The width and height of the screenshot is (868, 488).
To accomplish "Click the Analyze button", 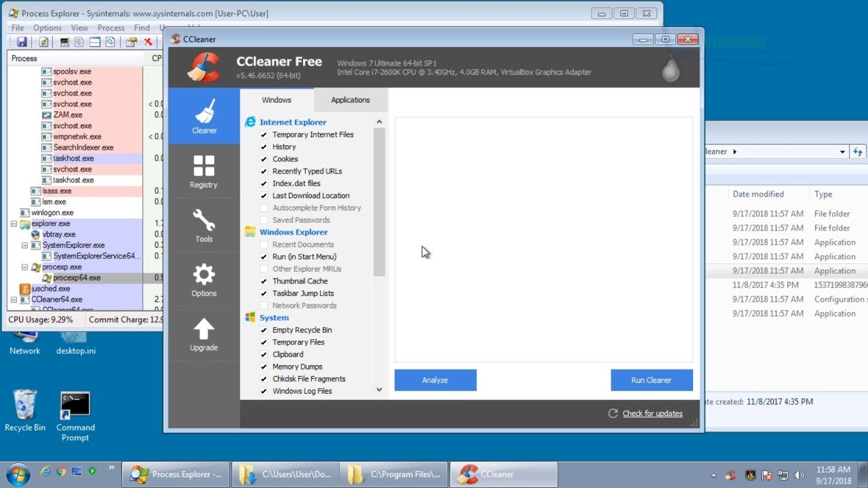I will [x=435, y=380].
